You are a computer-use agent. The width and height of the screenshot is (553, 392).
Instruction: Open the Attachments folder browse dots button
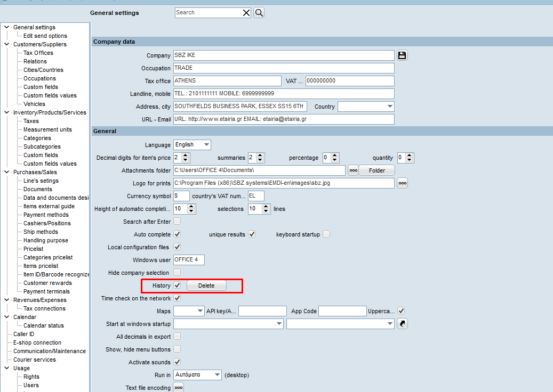coord(353,170)
